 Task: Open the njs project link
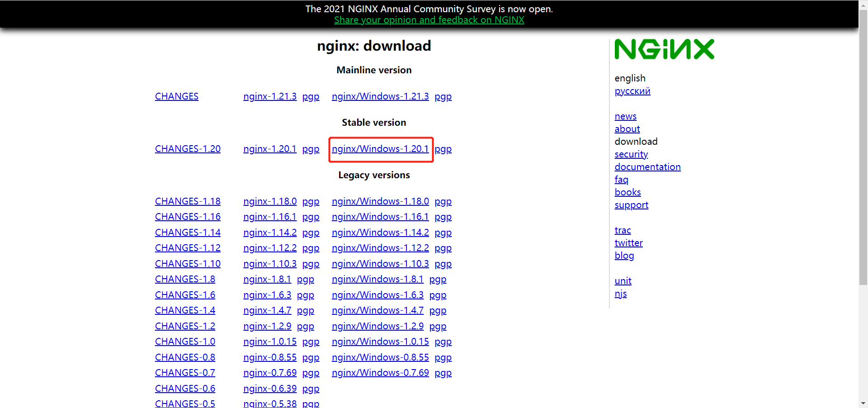620,294
